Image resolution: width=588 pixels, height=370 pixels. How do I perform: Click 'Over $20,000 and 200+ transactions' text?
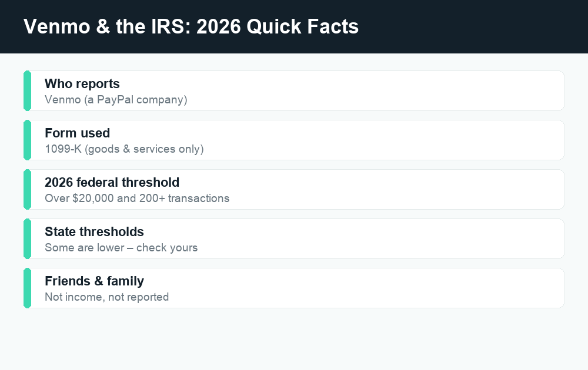(137, 198)
